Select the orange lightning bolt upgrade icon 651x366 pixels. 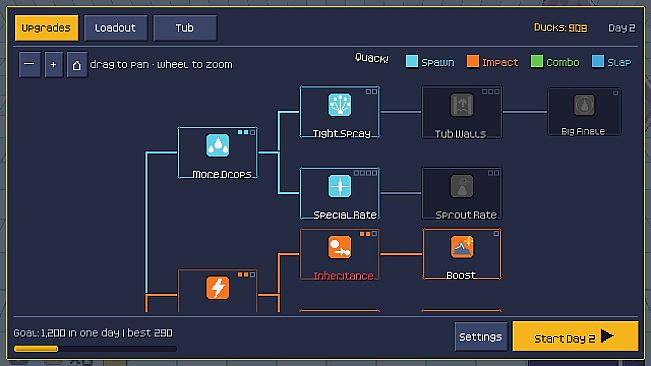pos(218,288)
